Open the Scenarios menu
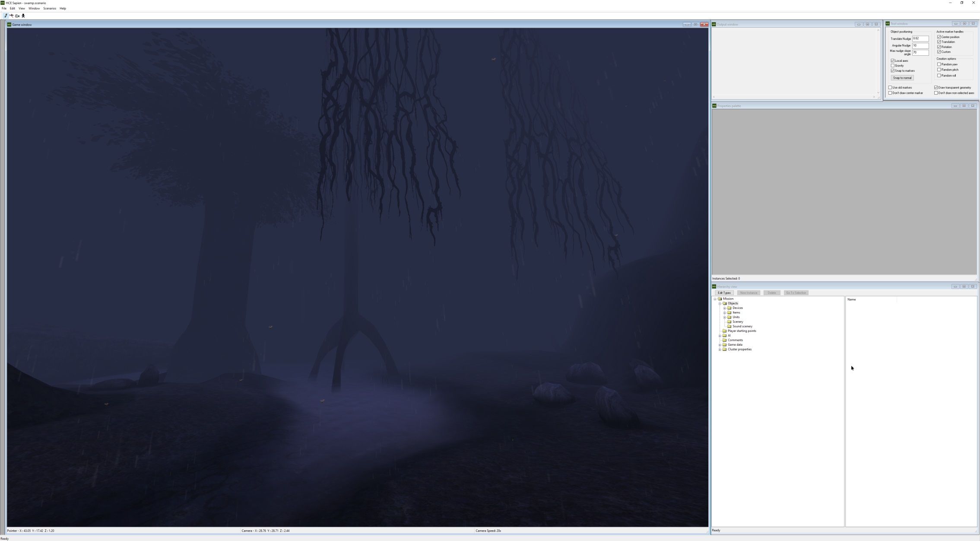980x541 pixels. [49, 8]
